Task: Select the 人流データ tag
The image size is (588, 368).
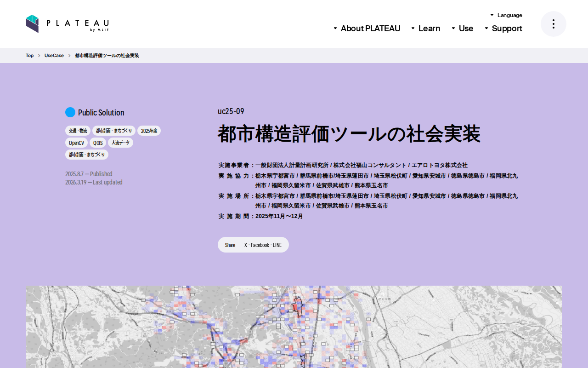Action: tap(120, 143)
